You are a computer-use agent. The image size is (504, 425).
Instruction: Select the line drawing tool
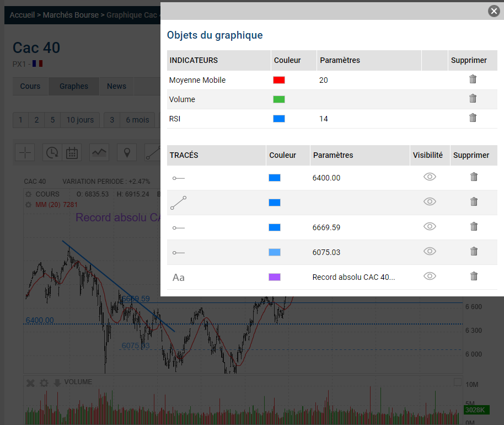pos(153,152)
